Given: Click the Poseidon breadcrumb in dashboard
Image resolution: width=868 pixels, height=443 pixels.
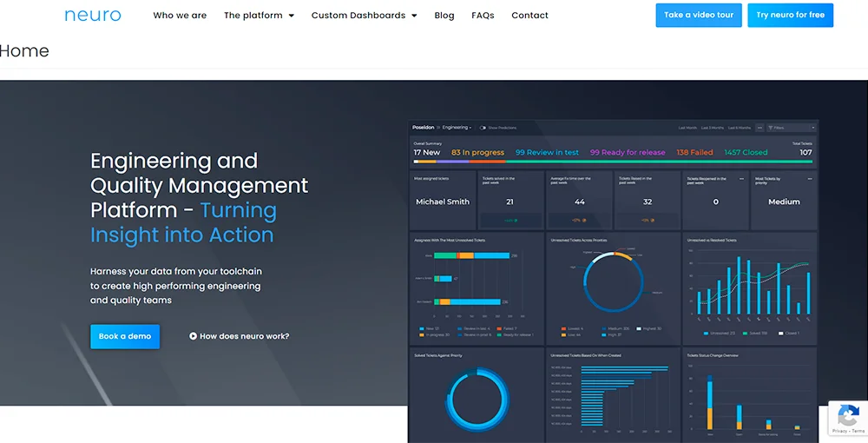Looking at the screenshot, I should click(x=423, y=128).
